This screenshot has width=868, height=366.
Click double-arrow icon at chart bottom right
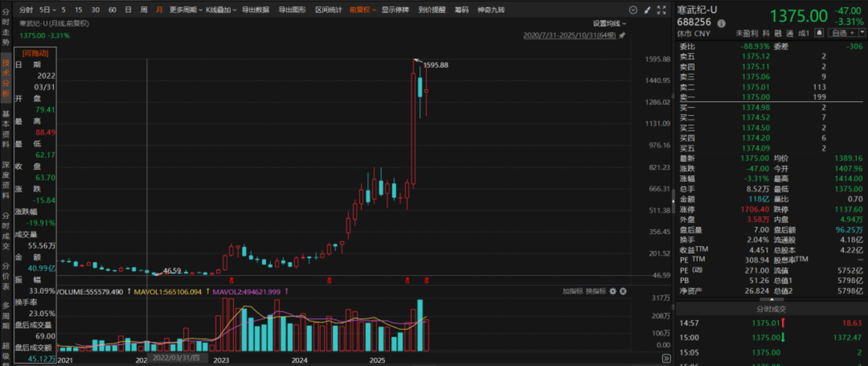click(666, 359)
